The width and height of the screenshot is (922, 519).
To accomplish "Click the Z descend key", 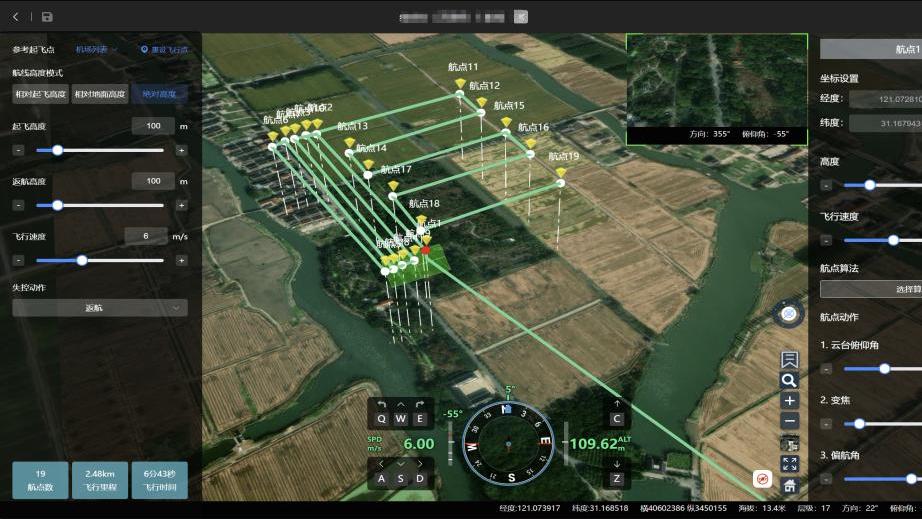I will click(616, 478).
